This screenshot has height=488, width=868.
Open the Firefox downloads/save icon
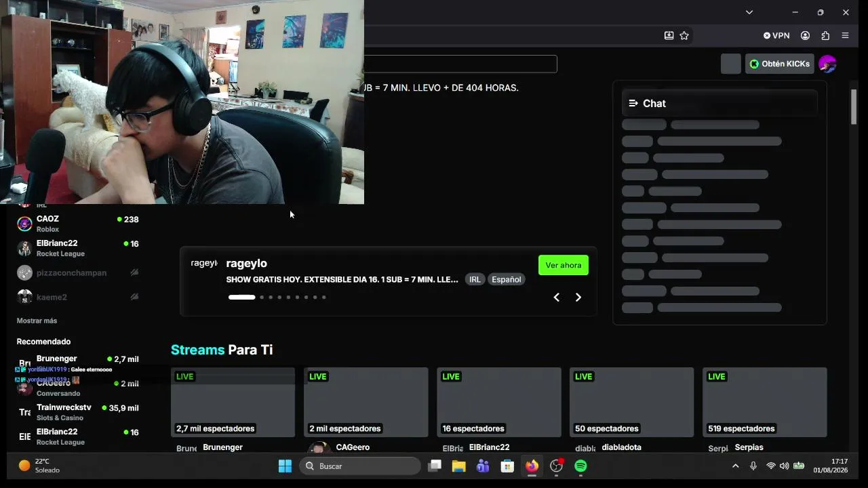click(x=669, y=35)
